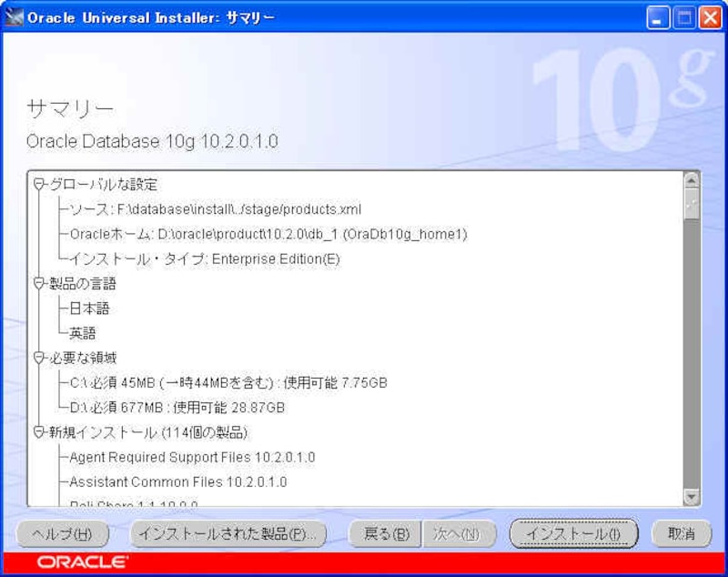Viewport: 728px width, 577px height.
Task: Go back with 戻る(B) button
Action: (386, 534)
